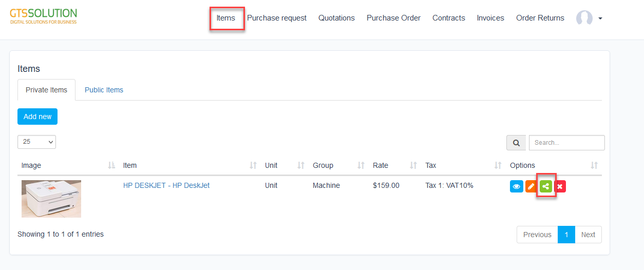The image size is (644, 270).
Task: Click the orange pencil edit icon
Action: point(532,187)
